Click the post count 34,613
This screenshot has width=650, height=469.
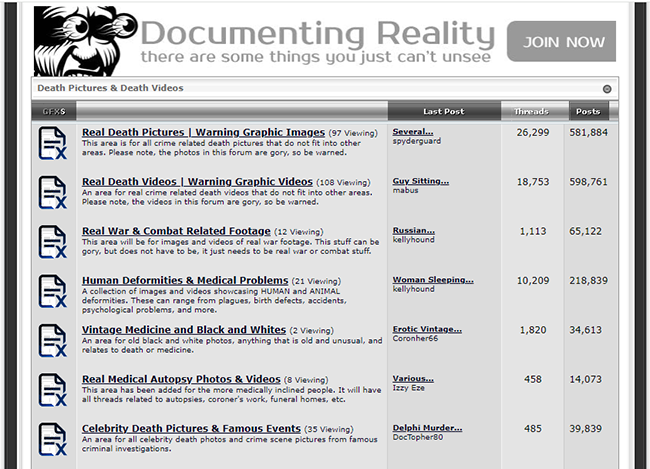(x=585, y=330)
